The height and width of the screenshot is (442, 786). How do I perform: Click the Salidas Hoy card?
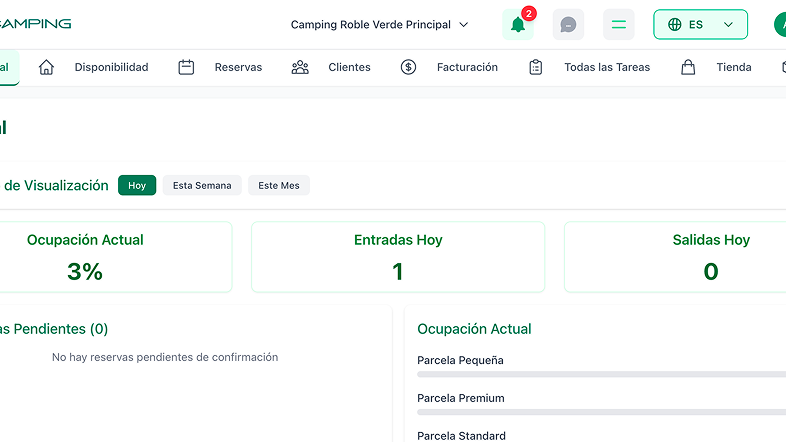[x=675, y=257]
